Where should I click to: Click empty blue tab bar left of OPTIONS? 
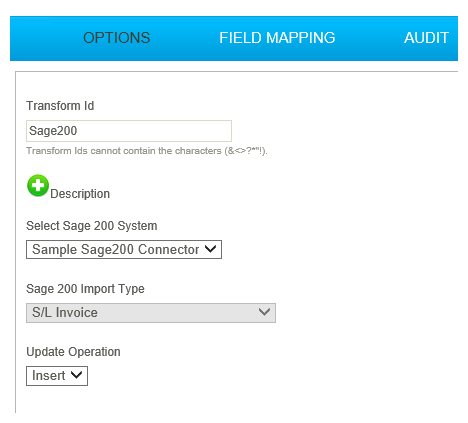coord(45,38)
